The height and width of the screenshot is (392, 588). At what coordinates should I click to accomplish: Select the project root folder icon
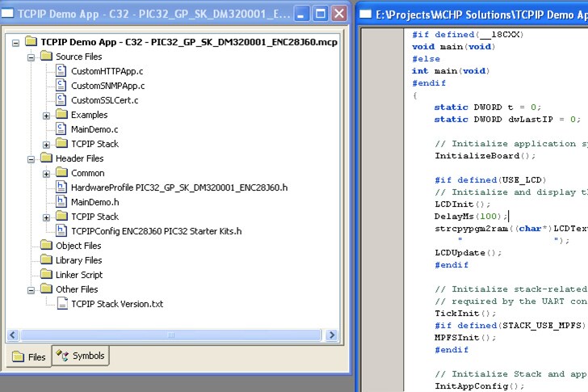click(31, 41)
